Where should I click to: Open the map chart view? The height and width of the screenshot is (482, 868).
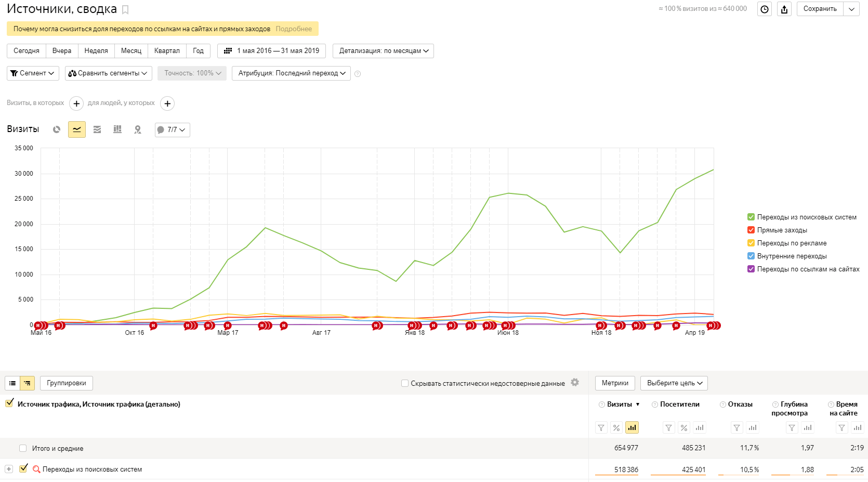point(138,129)
